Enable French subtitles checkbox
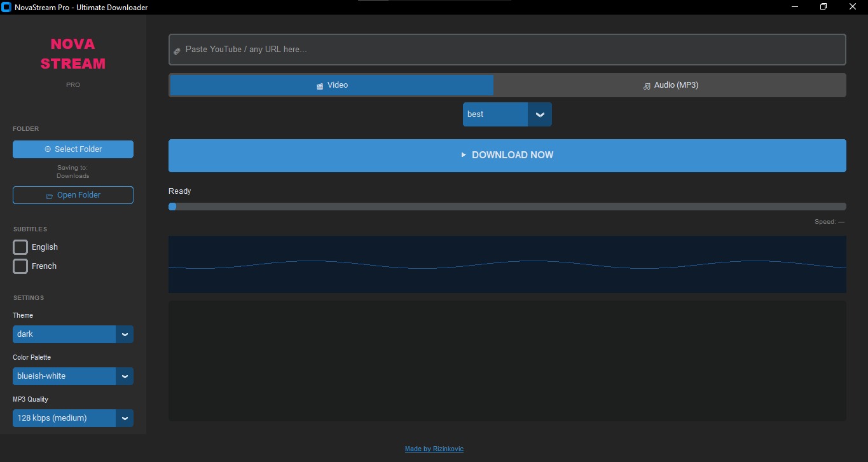 [20, 266]
